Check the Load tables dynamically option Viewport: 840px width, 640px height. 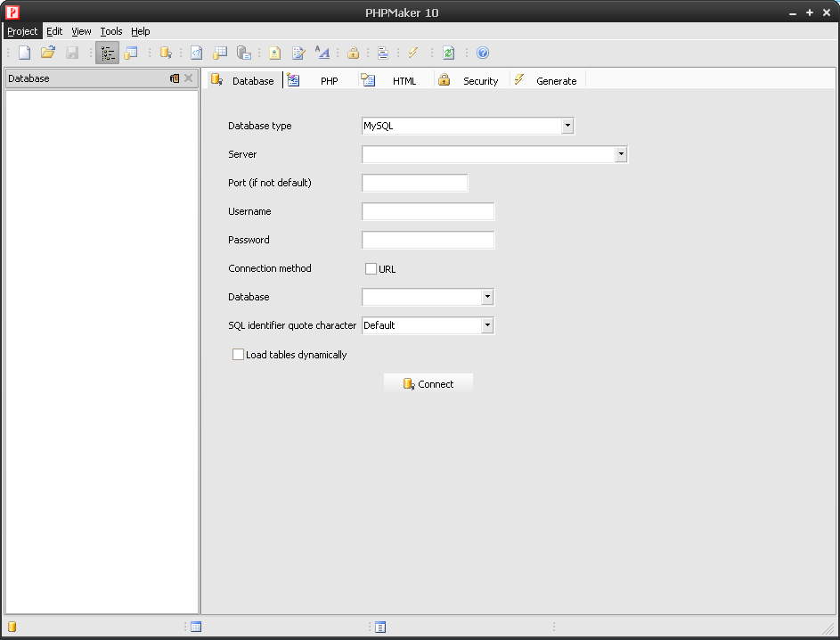[238, 355]
